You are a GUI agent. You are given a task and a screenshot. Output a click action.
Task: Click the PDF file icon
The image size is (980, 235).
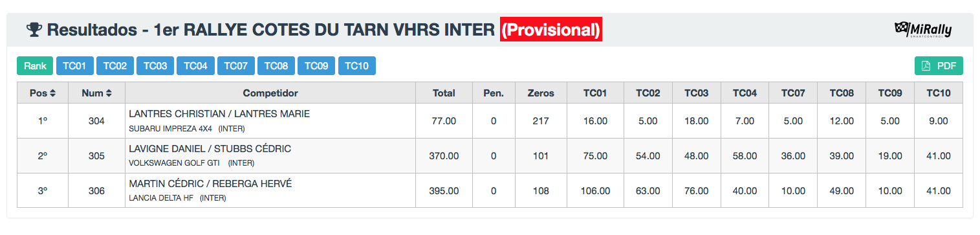pyautogui.click(x=926, y=66)
